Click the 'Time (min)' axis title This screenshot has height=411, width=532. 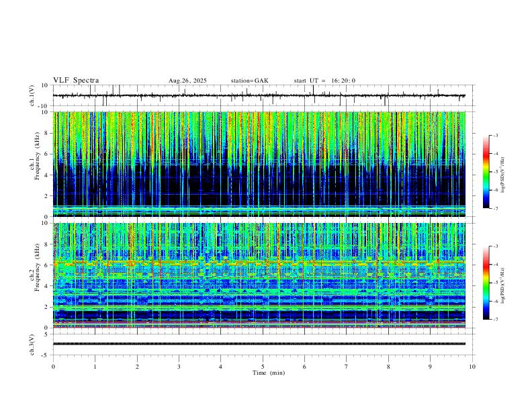coord(269,373)
